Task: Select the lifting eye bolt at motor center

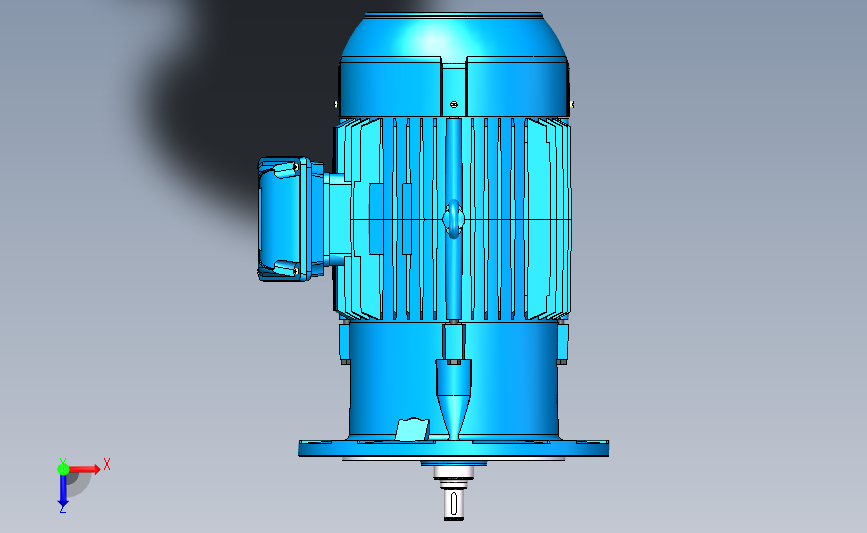Action: pos(453,219)
